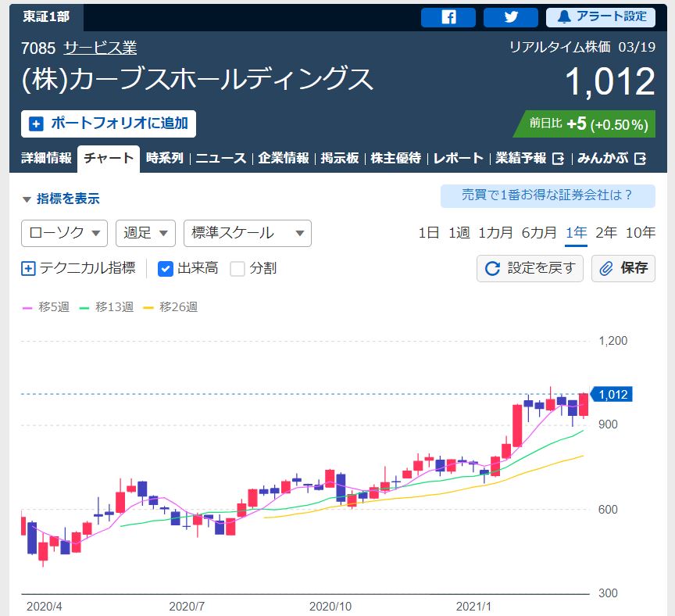Select the 1年 time range
Viewport: 675px width, 616px height.
click(x=576, y=233)
